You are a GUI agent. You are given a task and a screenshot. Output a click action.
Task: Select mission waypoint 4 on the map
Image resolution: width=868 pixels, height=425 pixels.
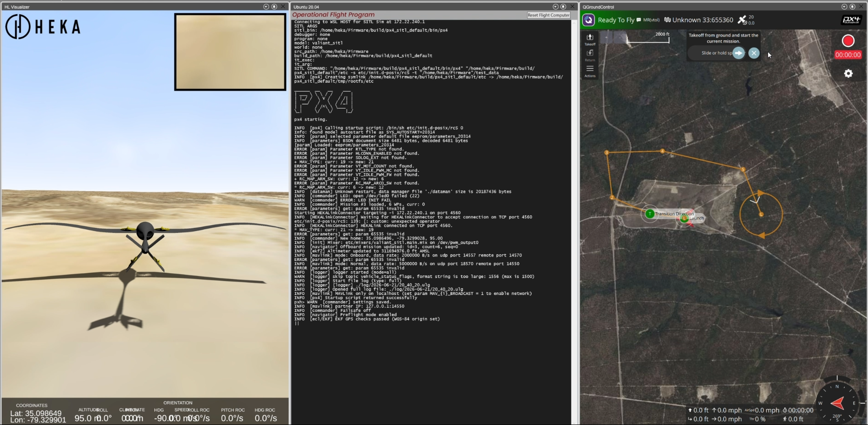(x=662, y=151)
